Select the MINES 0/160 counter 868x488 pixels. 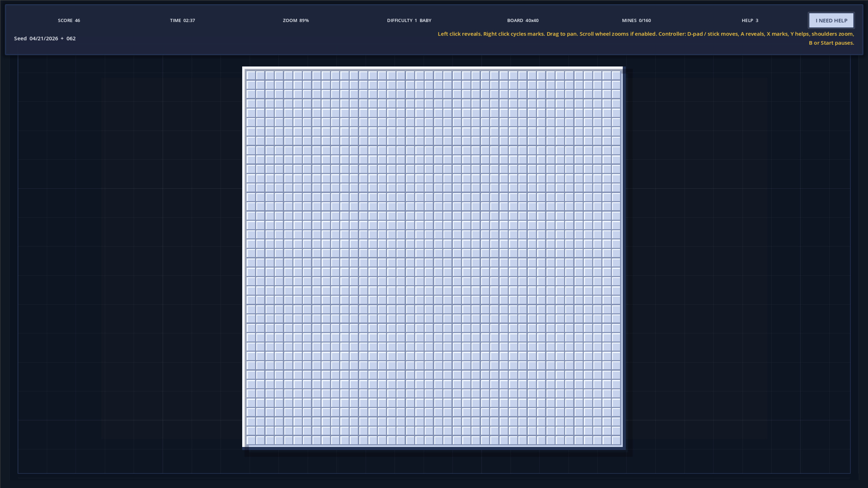coord(636,20)
